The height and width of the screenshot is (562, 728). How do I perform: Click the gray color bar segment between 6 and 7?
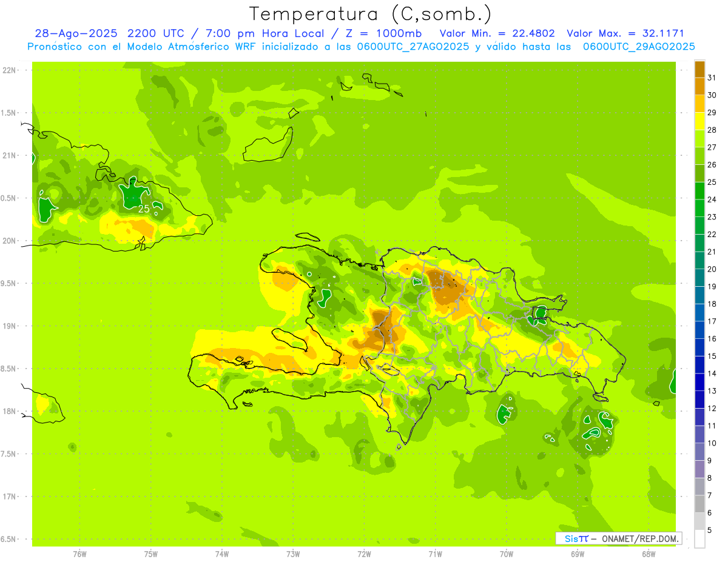pos(699,504)
